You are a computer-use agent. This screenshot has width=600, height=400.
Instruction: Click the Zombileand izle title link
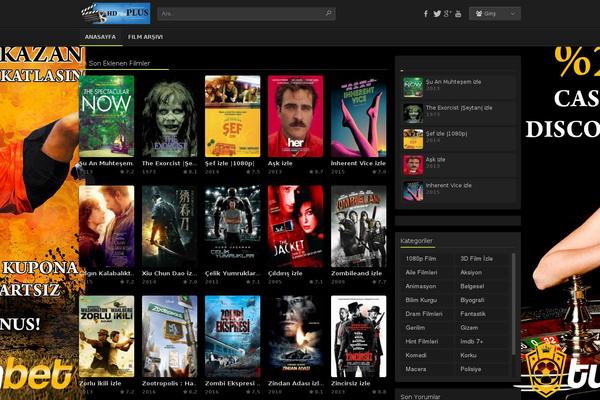[357, 273]
